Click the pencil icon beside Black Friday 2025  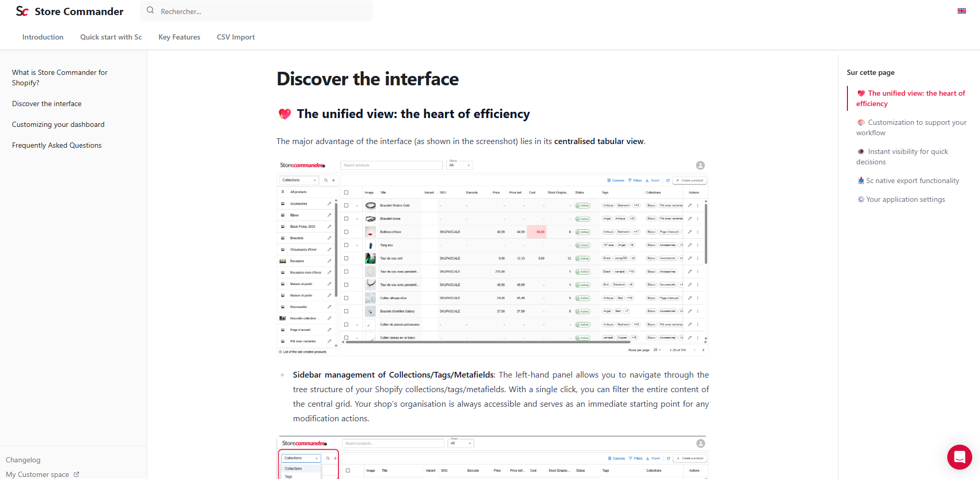pos(329,227)
